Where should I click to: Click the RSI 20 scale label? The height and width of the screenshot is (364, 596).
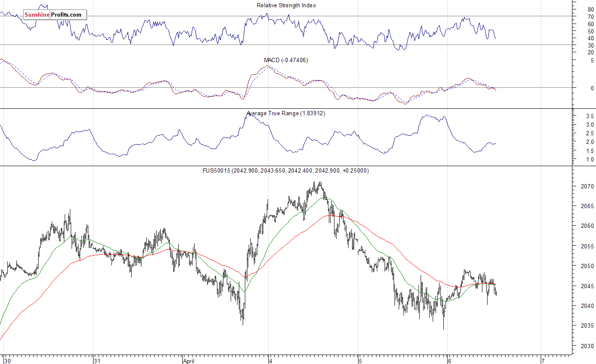coord(590,52)
